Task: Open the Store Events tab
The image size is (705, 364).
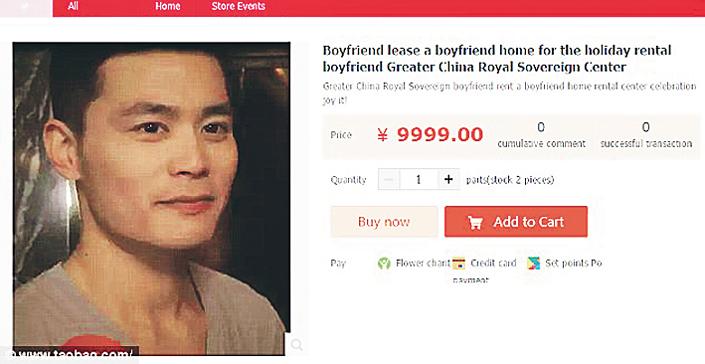Action: (x=238, y=6)
